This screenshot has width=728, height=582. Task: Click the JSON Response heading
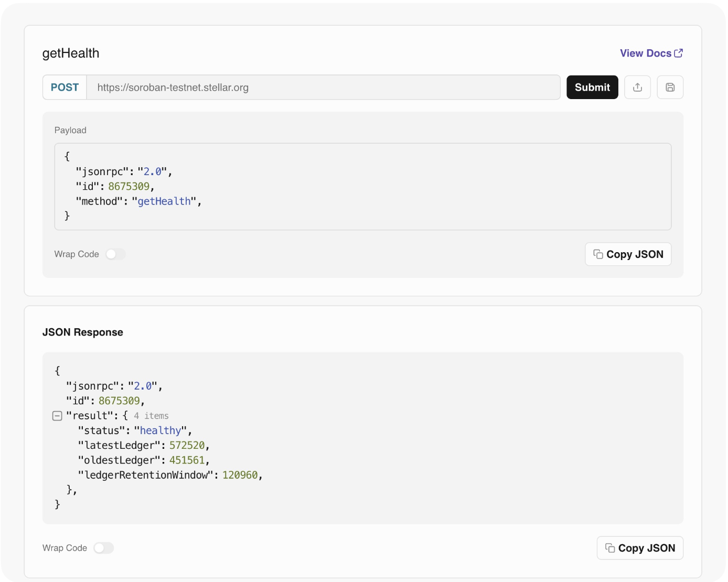[x=83, y=332]
